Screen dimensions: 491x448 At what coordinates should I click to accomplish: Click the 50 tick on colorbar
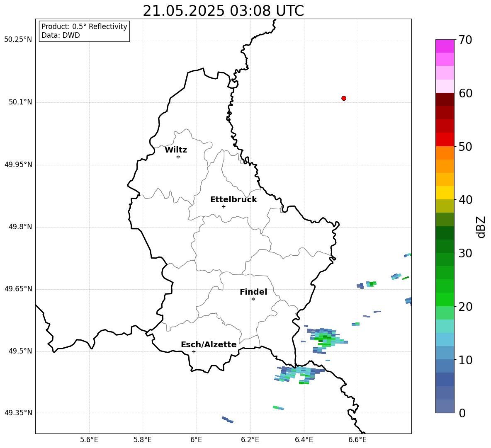point(465,146)
